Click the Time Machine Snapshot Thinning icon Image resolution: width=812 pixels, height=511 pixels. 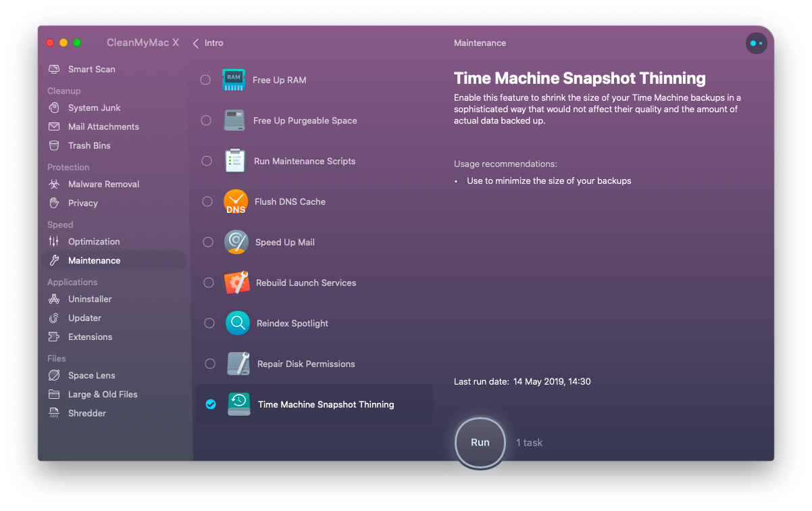(239, 404)
